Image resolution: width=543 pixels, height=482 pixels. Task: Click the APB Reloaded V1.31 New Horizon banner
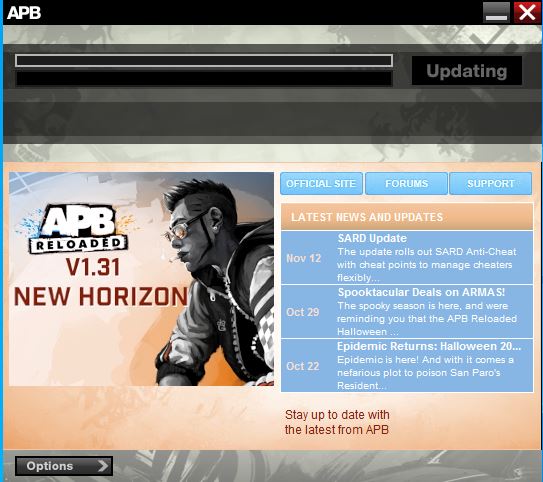pos(141,279)
